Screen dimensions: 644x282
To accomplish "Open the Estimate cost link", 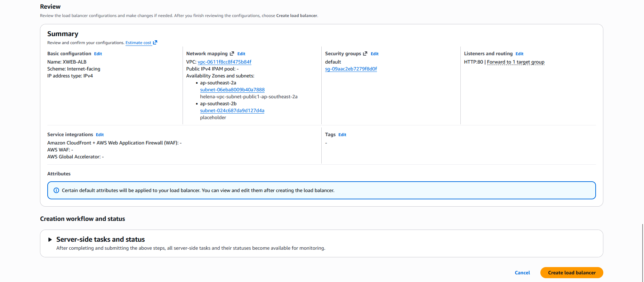I will [138, 43].
